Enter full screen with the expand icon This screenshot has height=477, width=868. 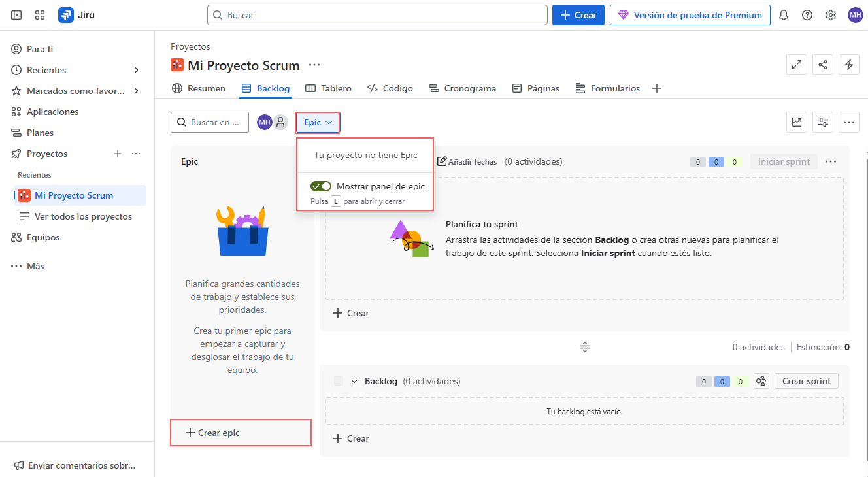click(797, 65)
